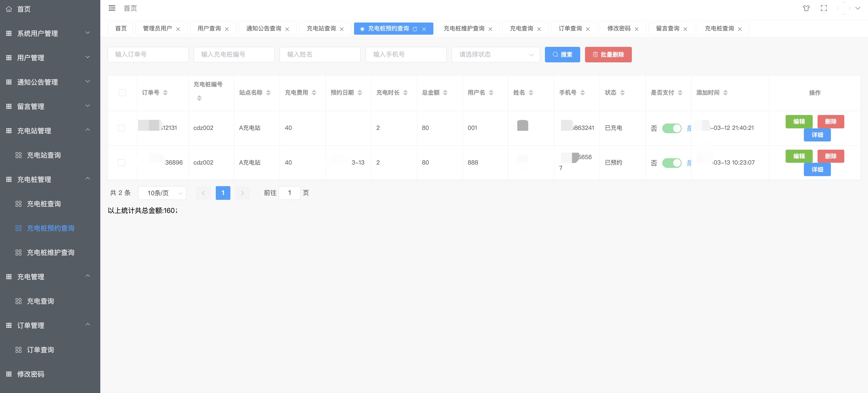Go to the previous page arrow
The width and height of the screenshot is (868, 393).
203,193
